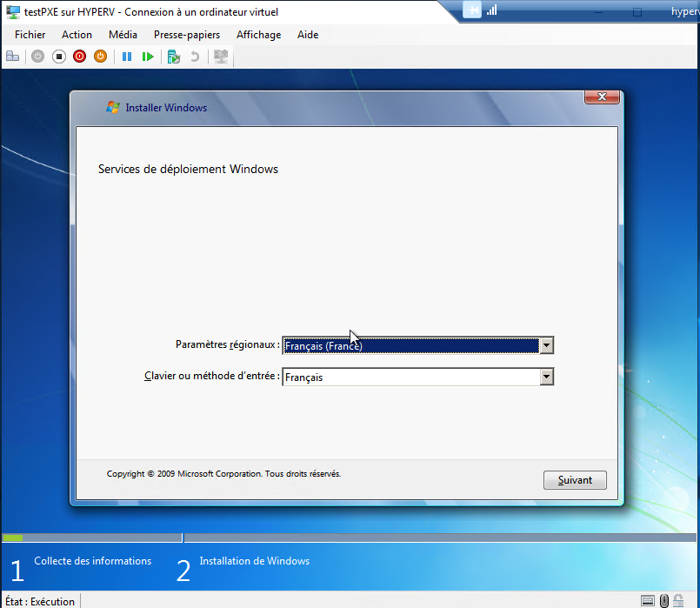Open the Action menu
This screenshot has width=700, height=608.
point(77,35)
